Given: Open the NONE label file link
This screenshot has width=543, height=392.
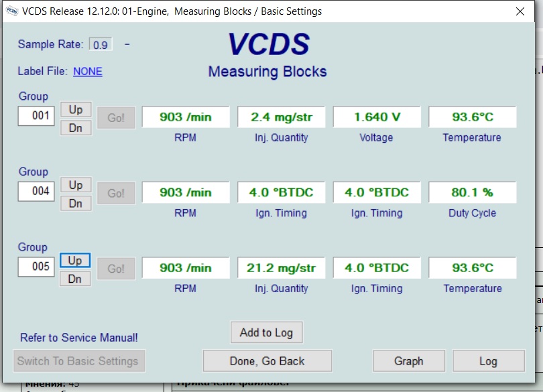Looking at the screenshot, I should point(87,72).
